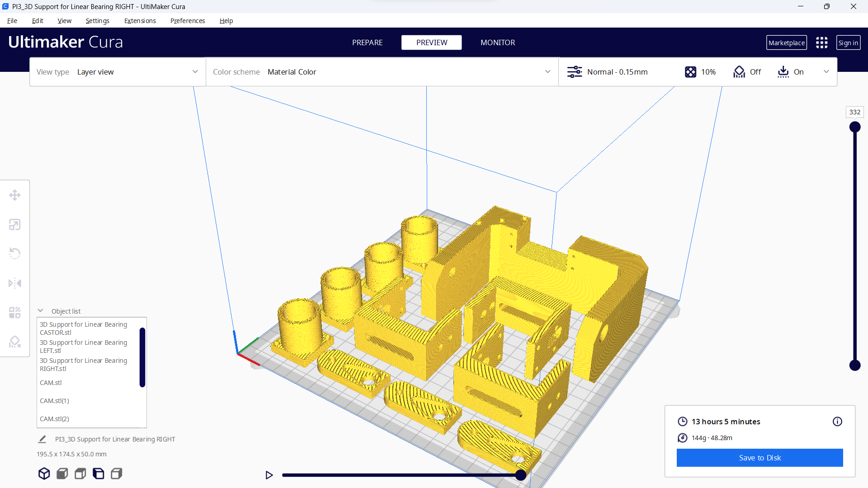Click the Save to Disk button
The image size is (868, 488).
759,458
